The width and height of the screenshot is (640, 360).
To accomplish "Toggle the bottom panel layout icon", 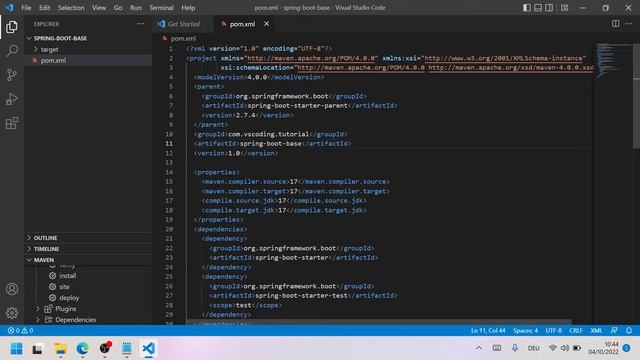I will (538, 8).
